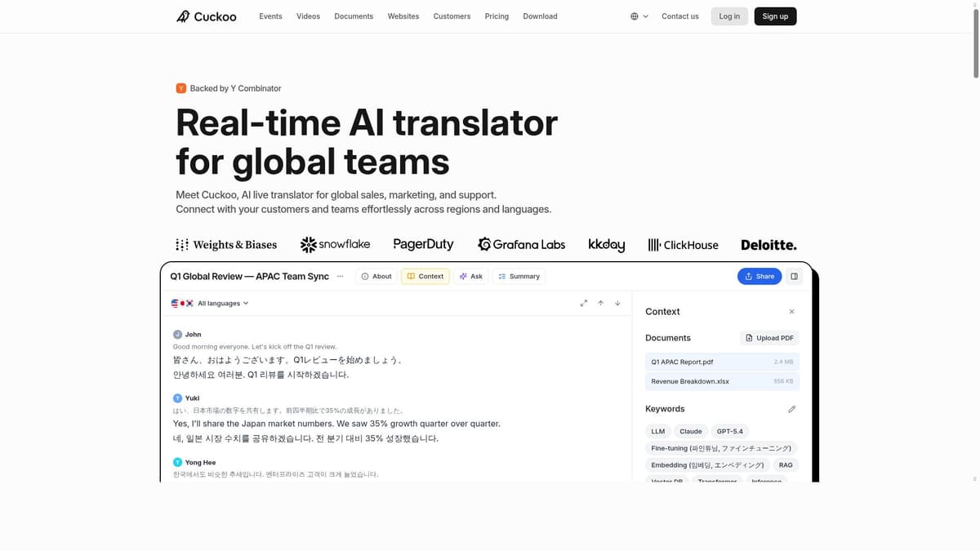Click Contact us link
This screenshot has width=980, height=551.
[x=680, y=16]
